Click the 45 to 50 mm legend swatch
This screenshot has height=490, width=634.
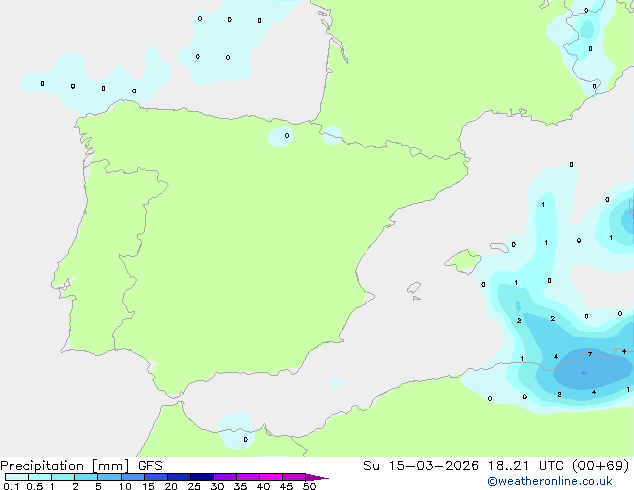(x=294, y=477)
